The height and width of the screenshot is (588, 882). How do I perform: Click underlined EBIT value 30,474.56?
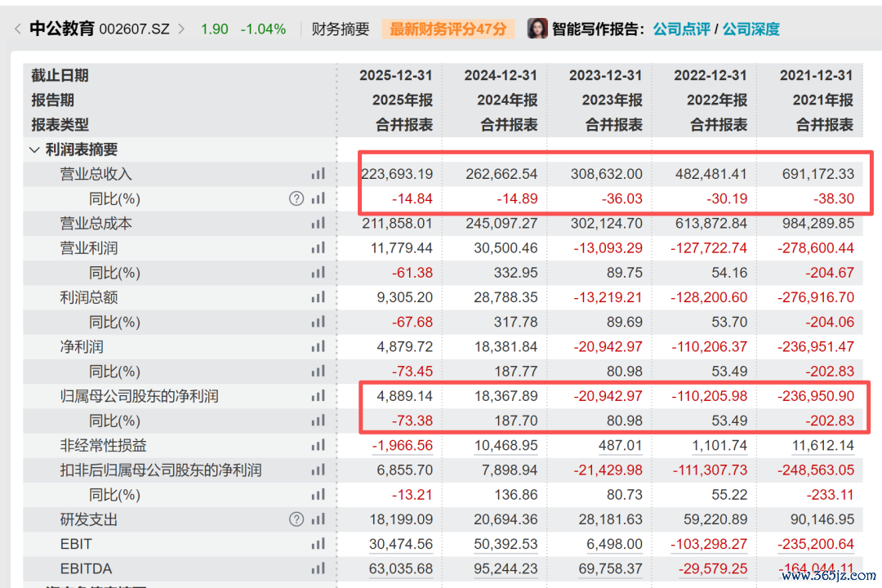pyautogui.click(x=401, y=544)
